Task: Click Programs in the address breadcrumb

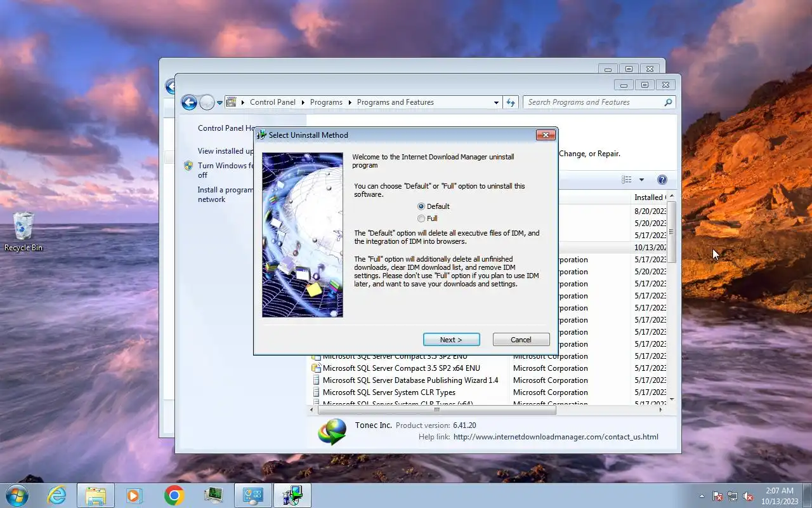Action: click(327, 102)
